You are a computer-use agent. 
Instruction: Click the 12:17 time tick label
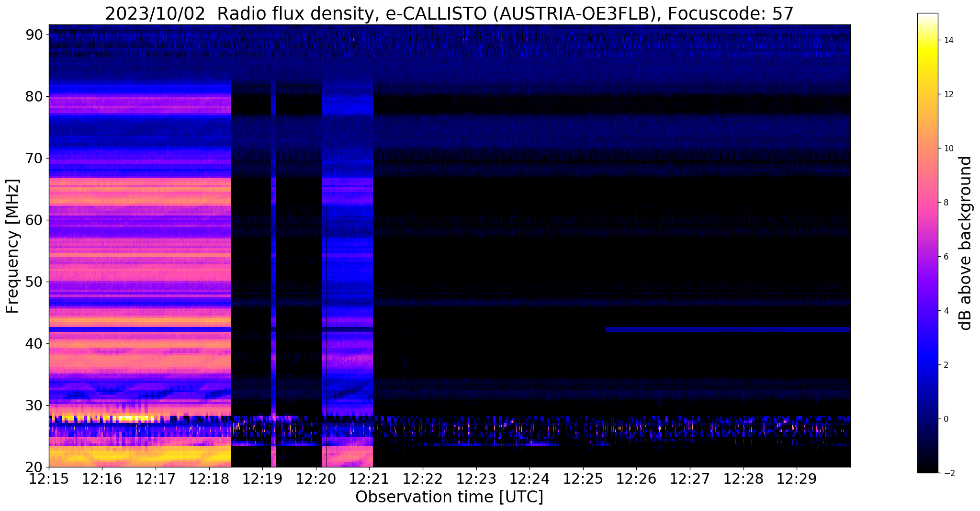[x=156, y=478]
